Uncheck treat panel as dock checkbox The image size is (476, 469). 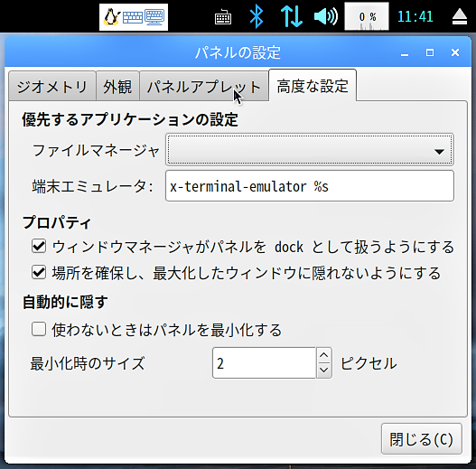pos(39,247)
